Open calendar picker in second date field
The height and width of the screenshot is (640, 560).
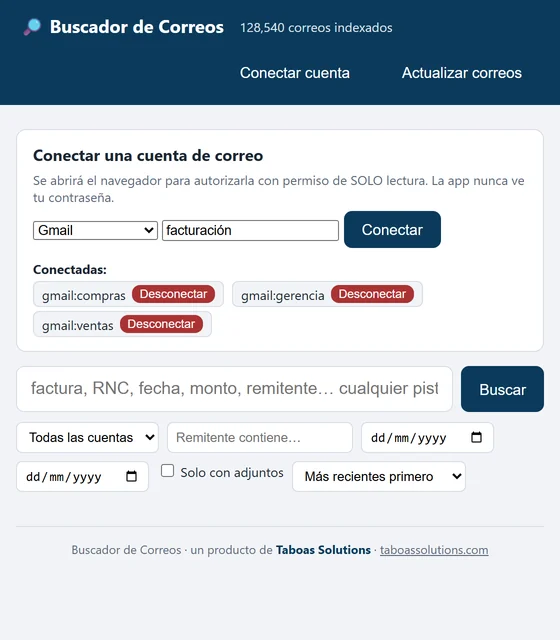pyautogui.click(x=131, y=476)
